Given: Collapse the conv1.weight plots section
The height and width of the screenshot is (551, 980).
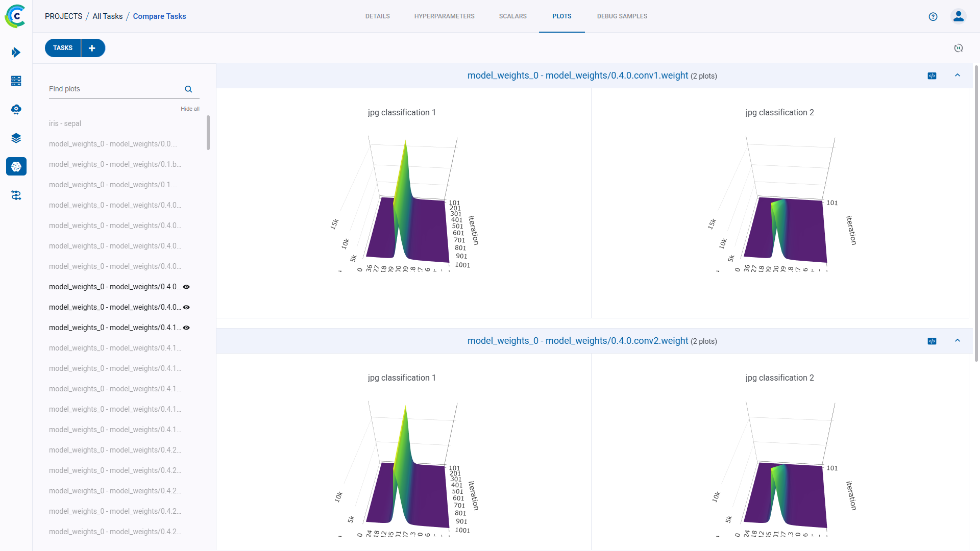Looking at the screenshot, I should pos(958,74).
